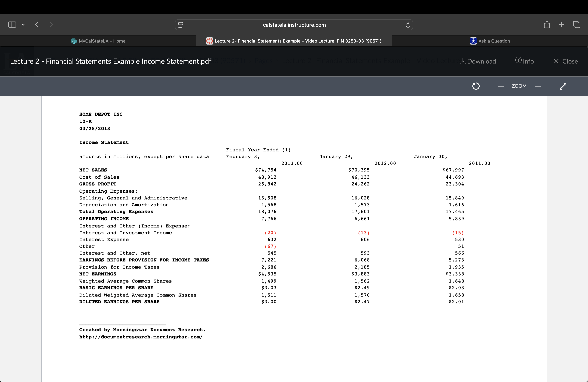The image size is (588, 382).
Task: Select the Lecture 2 Financial Statements tab
Action: point(294,41)
